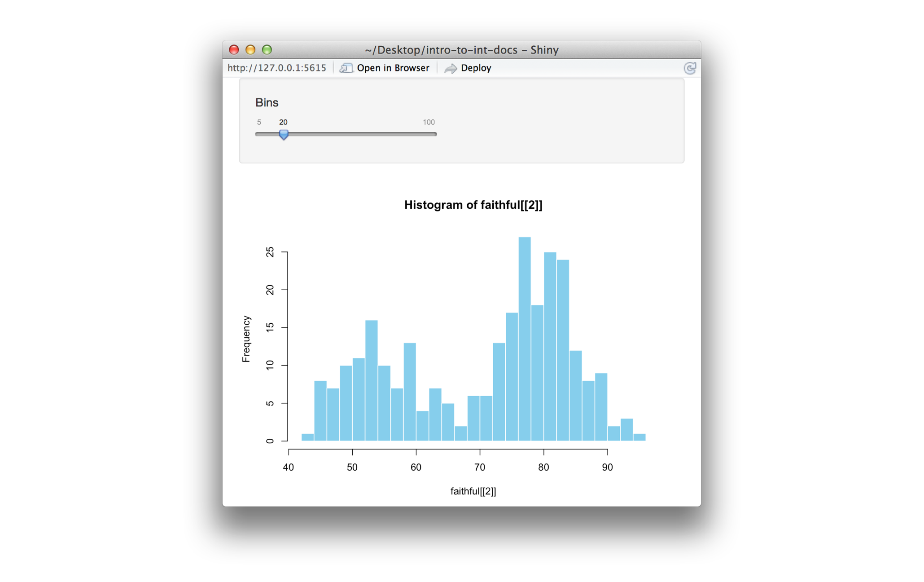The width and height of the screenshot is (924, 582).
Task: Click the faithful[[2]] x-axis label
Action: (473, 491)
